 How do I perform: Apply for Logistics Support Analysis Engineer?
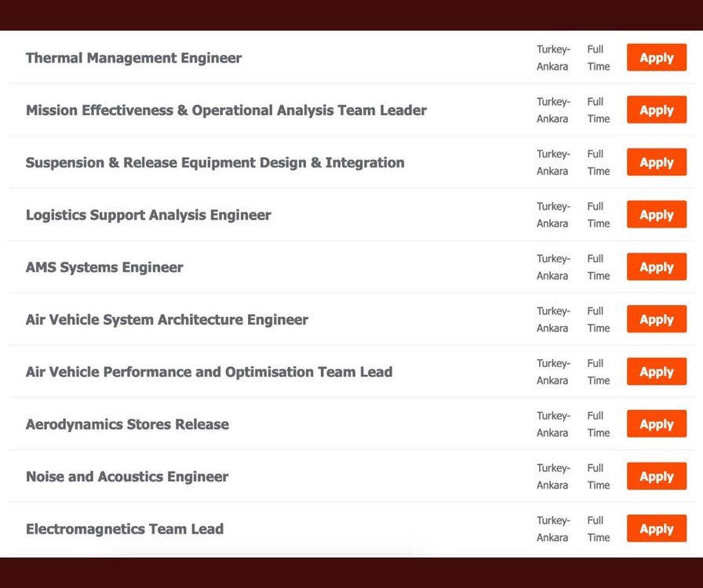click(656, 215)
